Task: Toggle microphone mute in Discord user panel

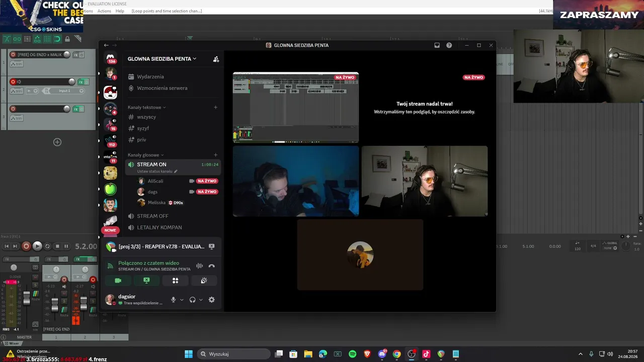Action: pyautogui.click(x=173, y=300)
